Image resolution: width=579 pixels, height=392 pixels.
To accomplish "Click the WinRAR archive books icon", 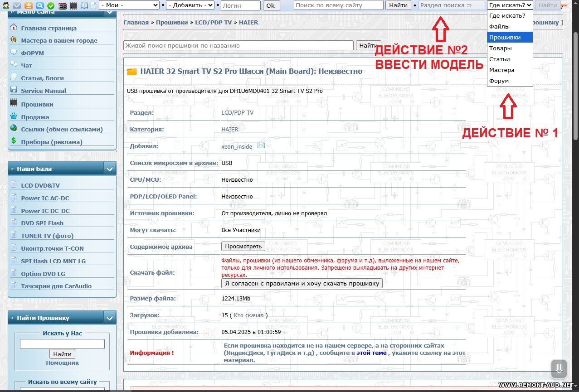I will click(62, 5).
